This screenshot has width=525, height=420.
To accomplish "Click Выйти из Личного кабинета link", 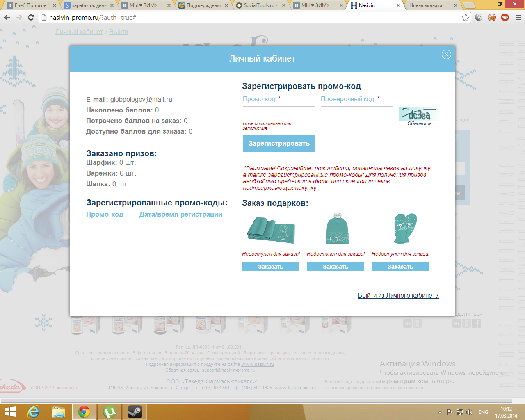I will 398,295.
